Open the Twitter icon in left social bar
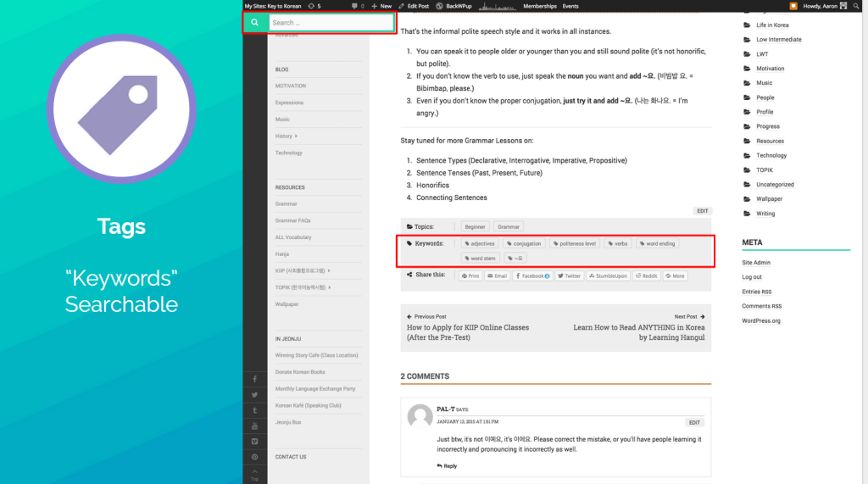 pos(254,394)
